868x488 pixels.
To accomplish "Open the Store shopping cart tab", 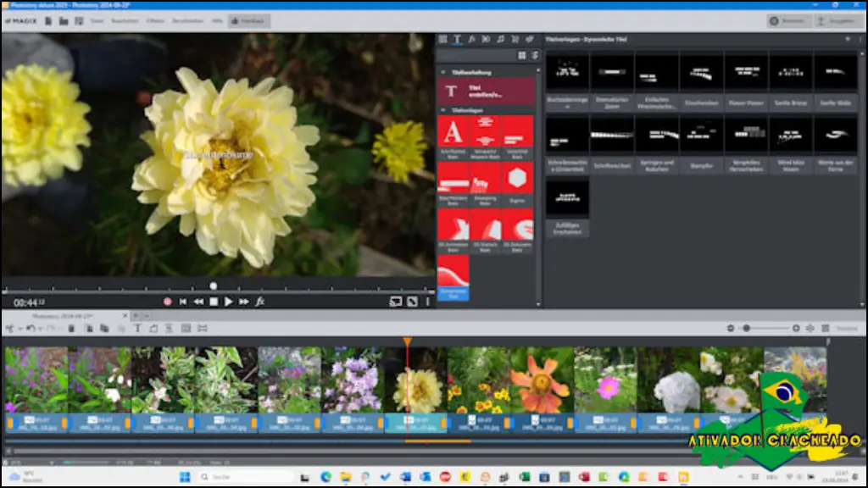I will (515, 39).
